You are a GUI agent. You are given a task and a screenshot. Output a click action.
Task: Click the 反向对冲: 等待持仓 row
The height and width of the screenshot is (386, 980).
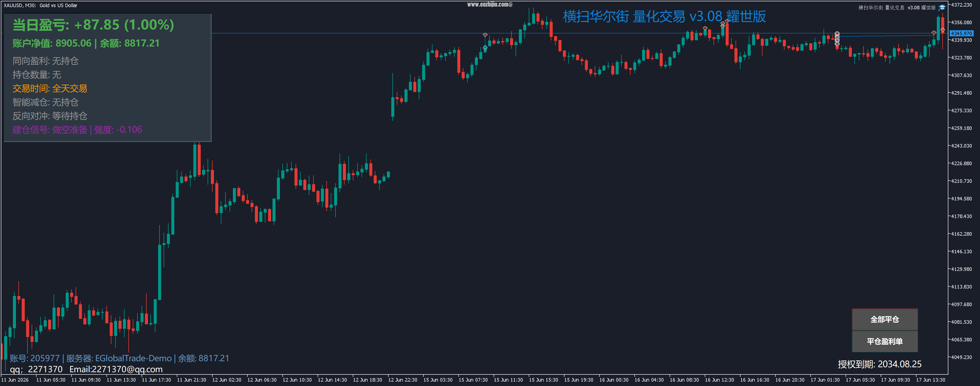pyautogui.click(x=50, y=116)
